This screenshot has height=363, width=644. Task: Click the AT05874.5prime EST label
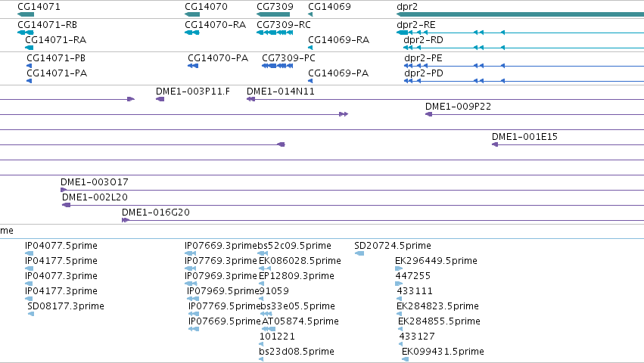tap(300, 321)
